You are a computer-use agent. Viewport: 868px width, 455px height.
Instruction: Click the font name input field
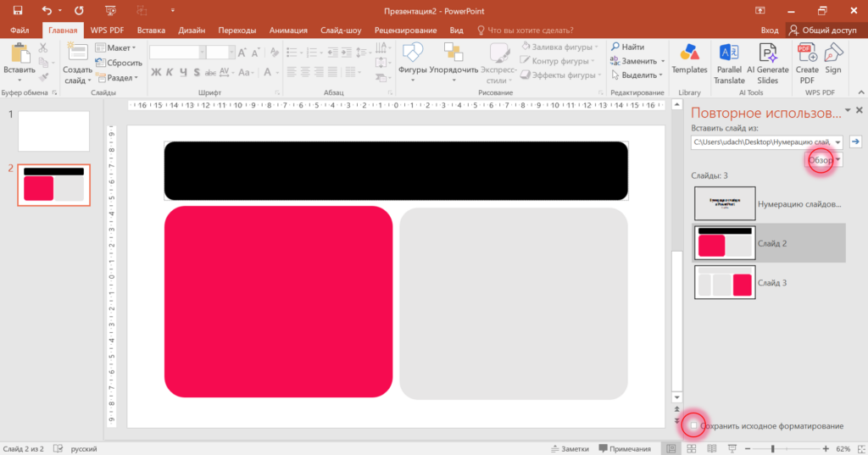(175, 53)
